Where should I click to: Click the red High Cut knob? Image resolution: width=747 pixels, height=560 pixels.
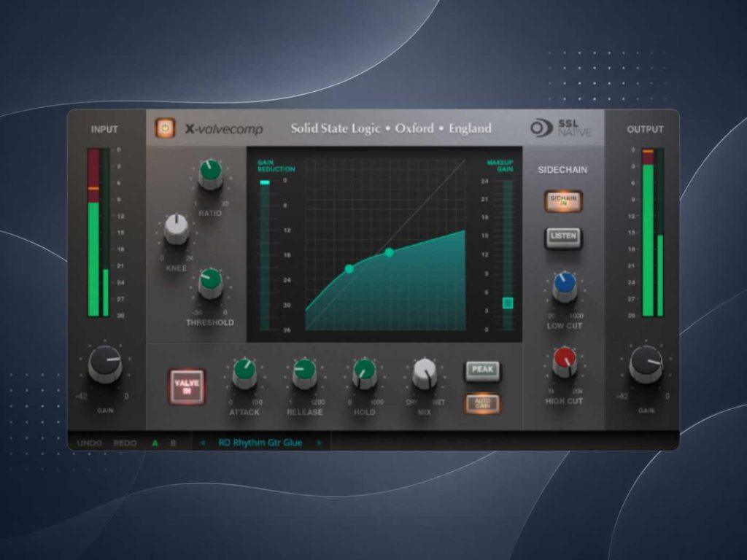[565, 362]
